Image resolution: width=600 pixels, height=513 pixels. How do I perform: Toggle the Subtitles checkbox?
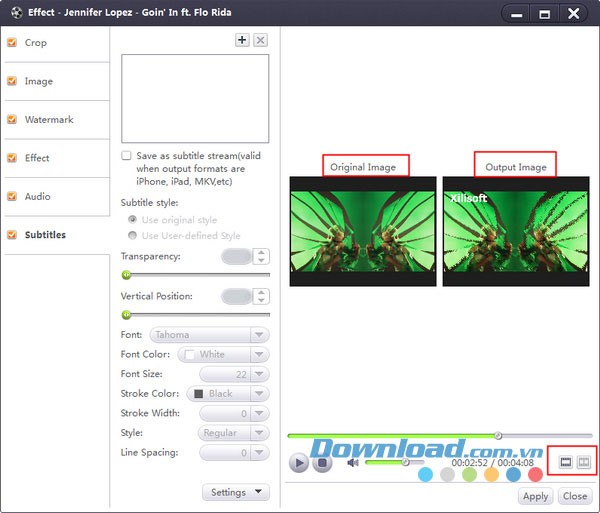pyautogui.click(x=12, y=235)
